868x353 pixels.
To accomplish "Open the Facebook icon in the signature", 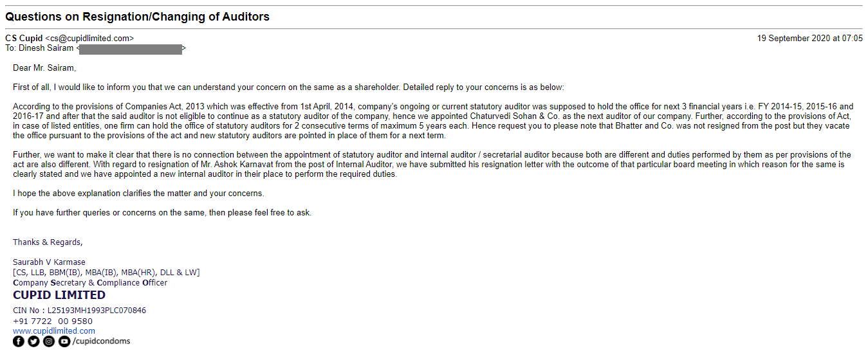I will (x=19, y=341).
